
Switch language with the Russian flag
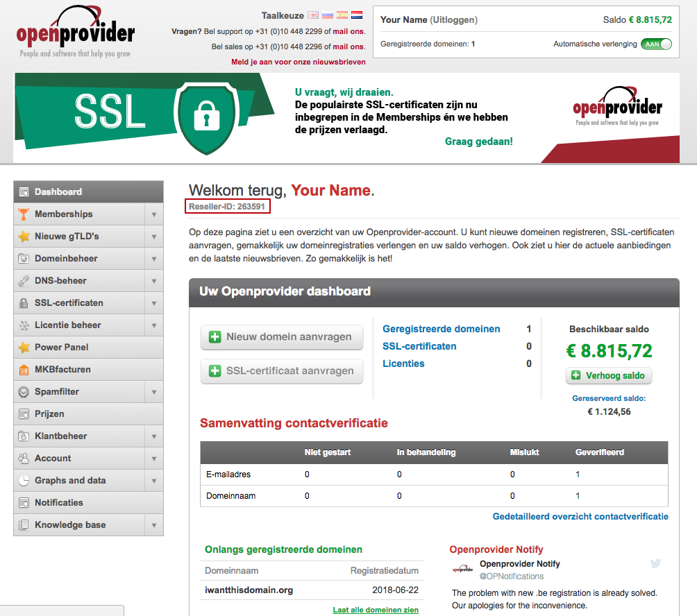tap(328, 15)
